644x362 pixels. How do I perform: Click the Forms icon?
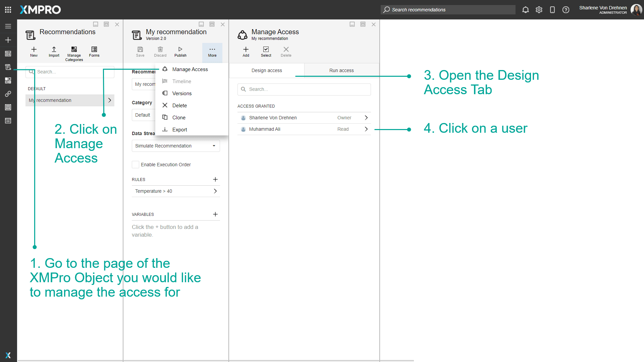pos(94,52)
